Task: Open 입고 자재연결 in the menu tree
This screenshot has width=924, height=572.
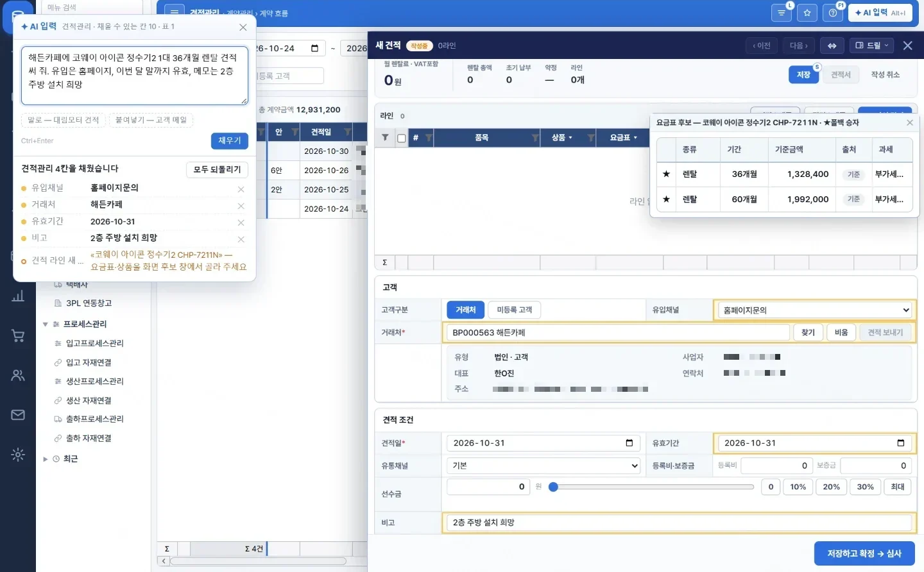Action: click(89, 363)
